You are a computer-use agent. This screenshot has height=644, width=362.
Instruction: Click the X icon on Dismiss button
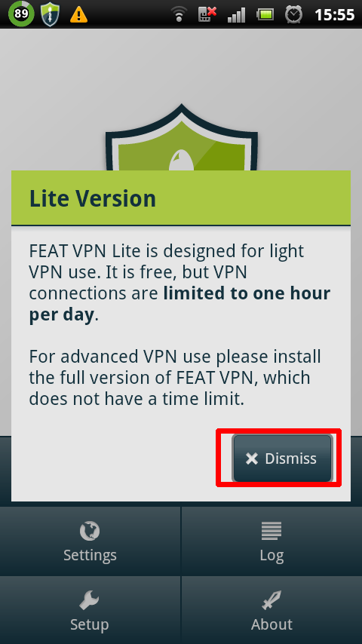click(x=251, y=458)
